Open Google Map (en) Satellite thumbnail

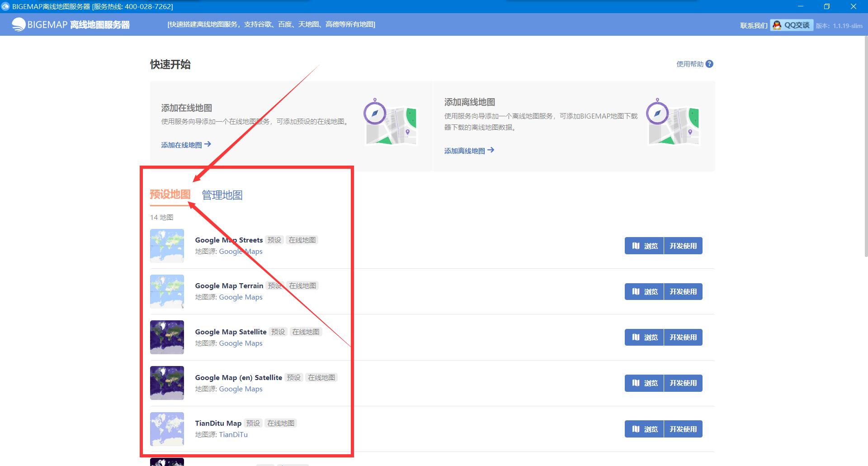(x=167, y=383)
